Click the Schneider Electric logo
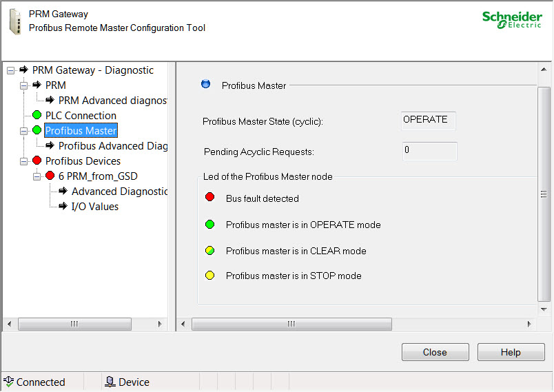 512,20
